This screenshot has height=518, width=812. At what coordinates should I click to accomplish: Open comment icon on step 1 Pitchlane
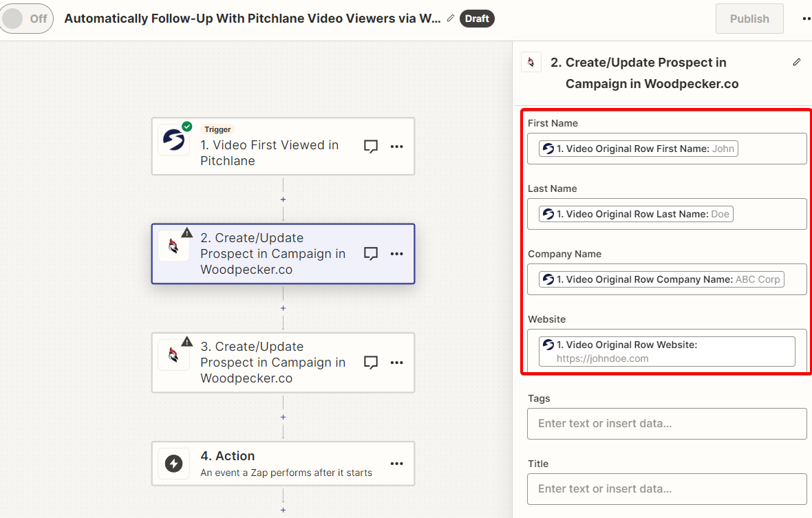(x=371, y=147)
